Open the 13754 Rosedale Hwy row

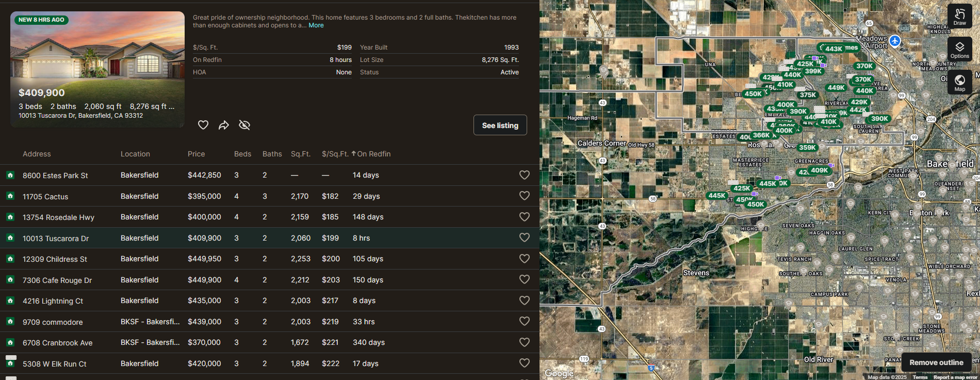coord(270,217)
